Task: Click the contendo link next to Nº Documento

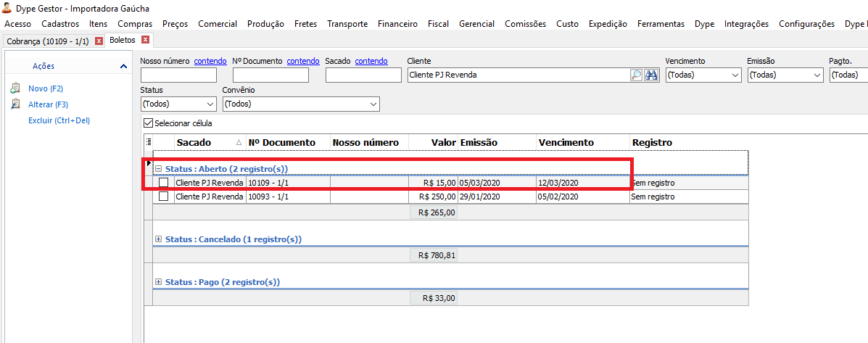Action: 303,61
